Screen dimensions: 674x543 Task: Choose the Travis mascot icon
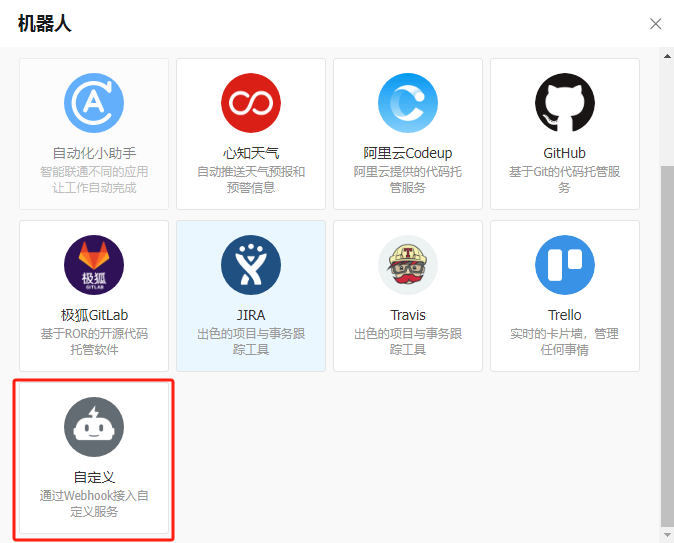[x=408, y=265]
